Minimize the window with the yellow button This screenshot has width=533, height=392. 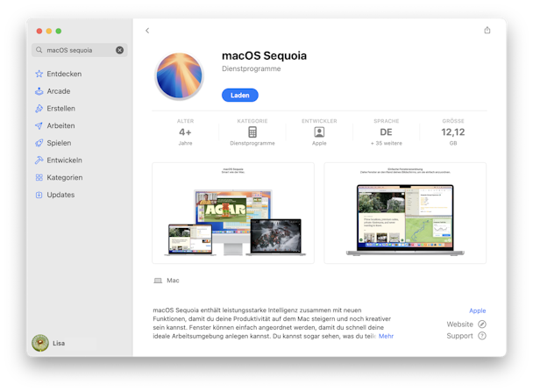tap(49, 31)
